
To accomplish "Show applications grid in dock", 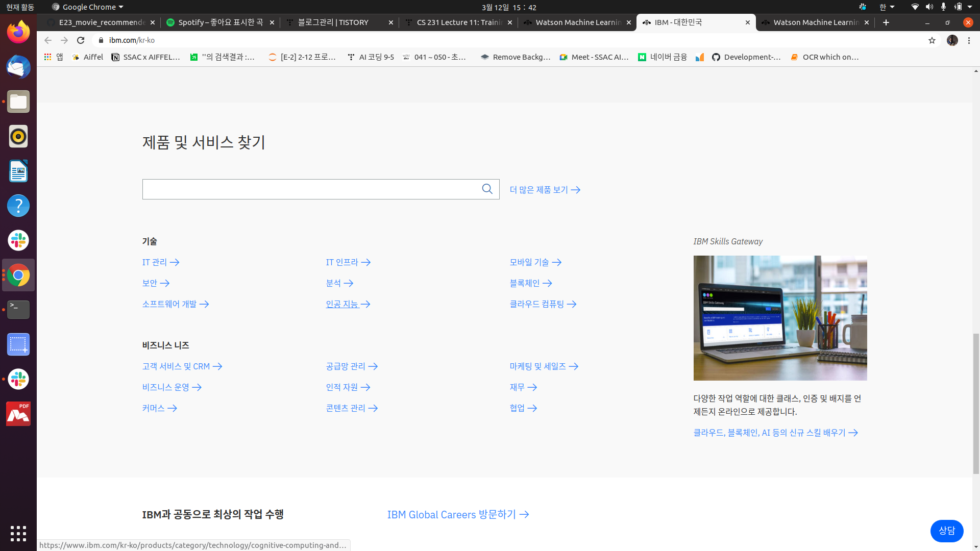I will 18,533.
